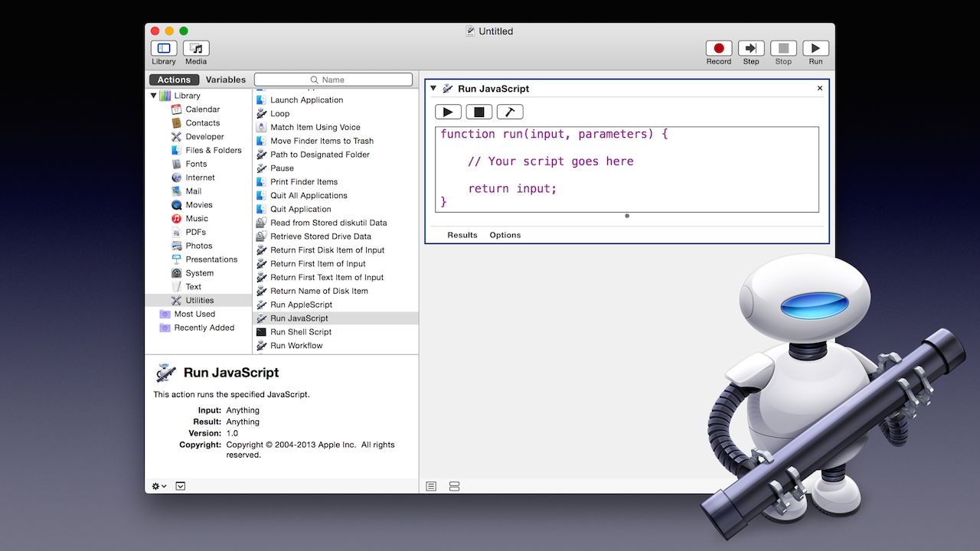Select Return First Text Item of Input

coord(327,278)
